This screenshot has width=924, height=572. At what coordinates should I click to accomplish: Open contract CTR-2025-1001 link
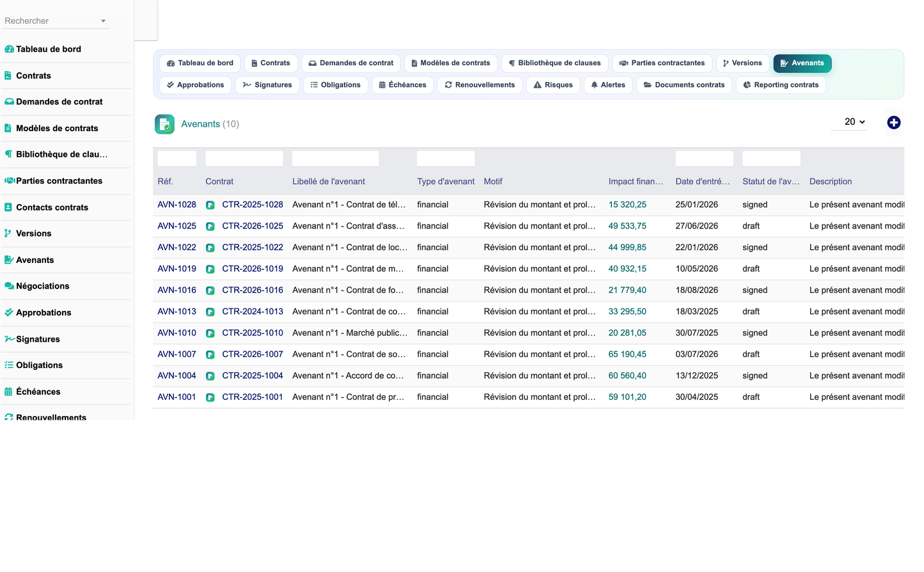[x=253, y=397]
